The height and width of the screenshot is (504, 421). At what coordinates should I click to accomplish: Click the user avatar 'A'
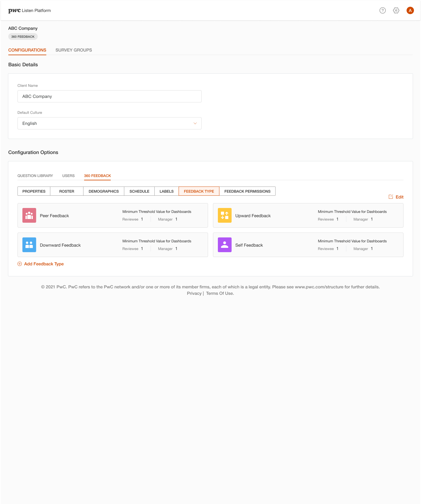click(x=410, y=10)
